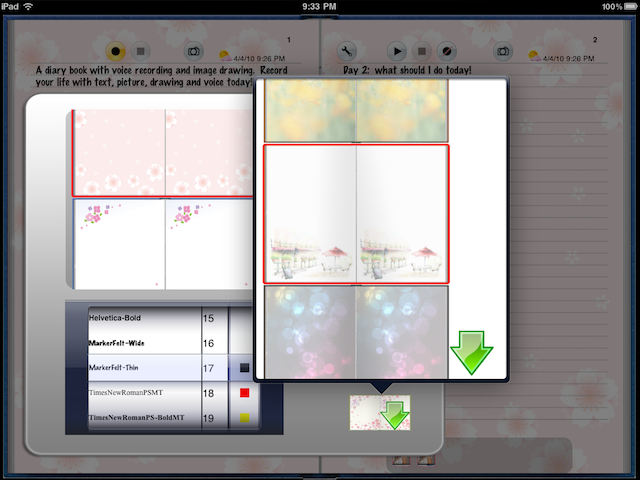Image resolution: width=640 pixels, height=480 pixels.
Task: Choose the colorful bokeh background theme
Action: pos(356,332)
